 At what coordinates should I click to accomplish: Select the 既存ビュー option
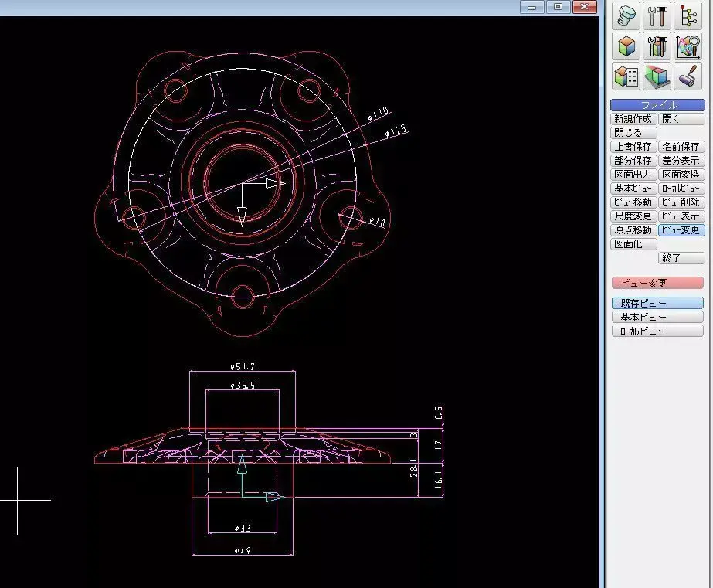pos(657,303)
